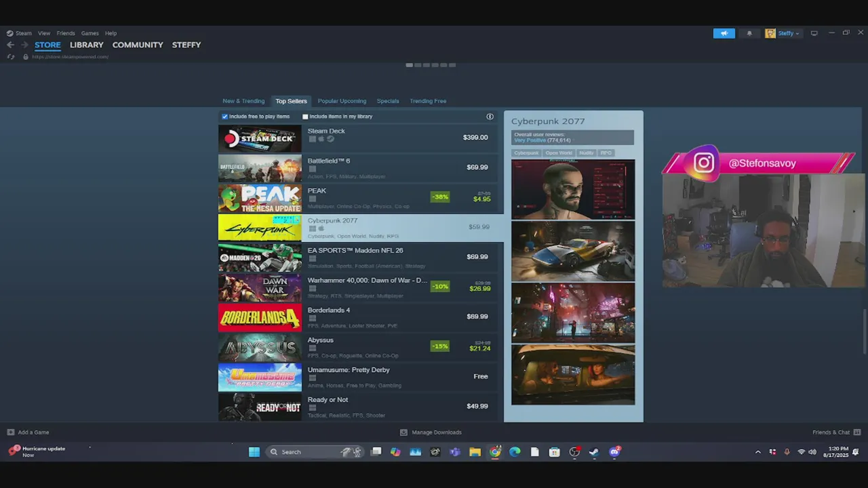
Task: Show hidden system tray icons
Action: pyautogui.click(x=757, y=452)
